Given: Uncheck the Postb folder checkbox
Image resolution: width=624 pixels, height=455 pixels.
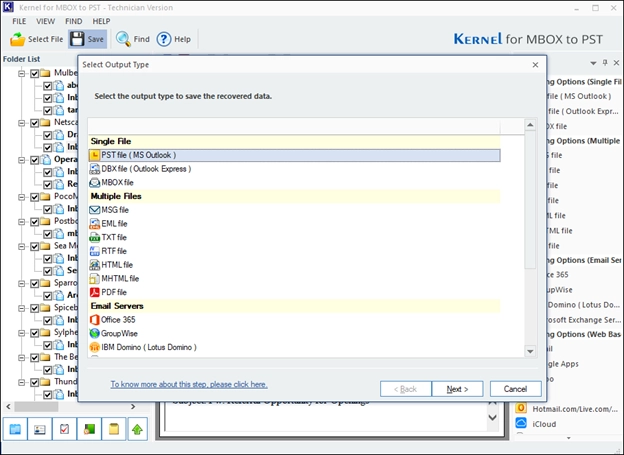Looking at the screenshot, I should point(35,222).
